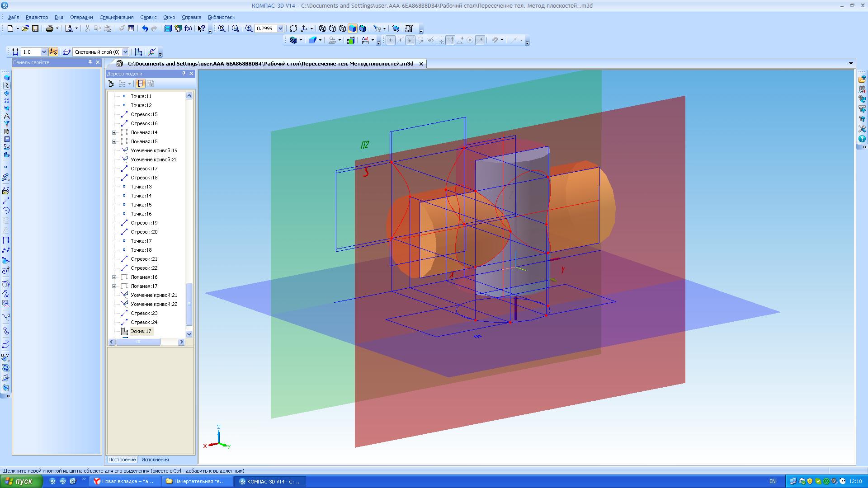Open layer manager stacked-sheets icon

click(67, 52)
